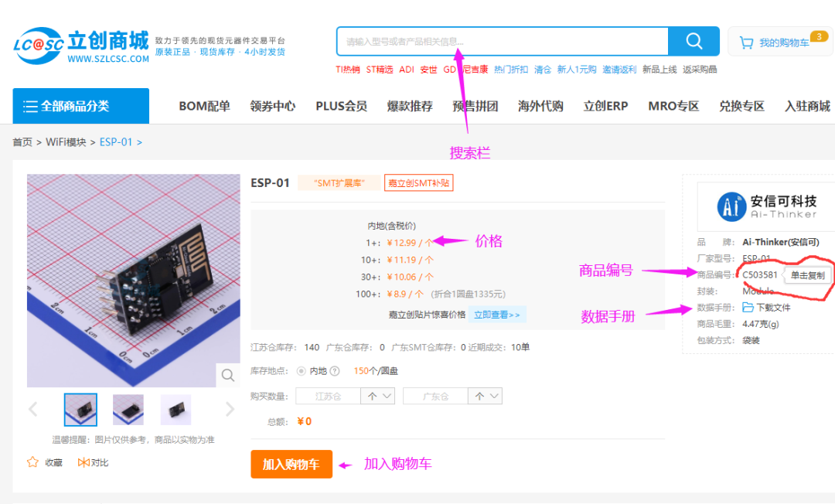The height and width of the screenshot is (504, 835).
Task: Click the compare icon next to 对比
Action: tap(83, 462)
